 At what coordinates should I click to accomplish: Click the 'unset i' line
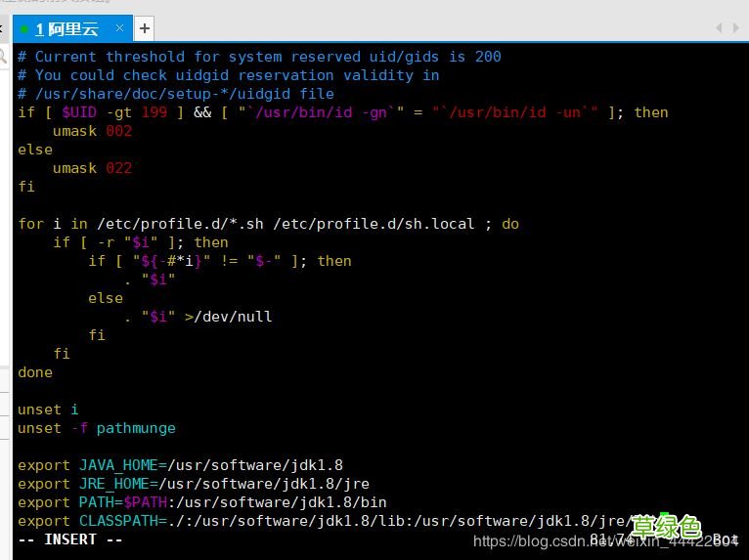pyautogui.click(x=47, y=409)
